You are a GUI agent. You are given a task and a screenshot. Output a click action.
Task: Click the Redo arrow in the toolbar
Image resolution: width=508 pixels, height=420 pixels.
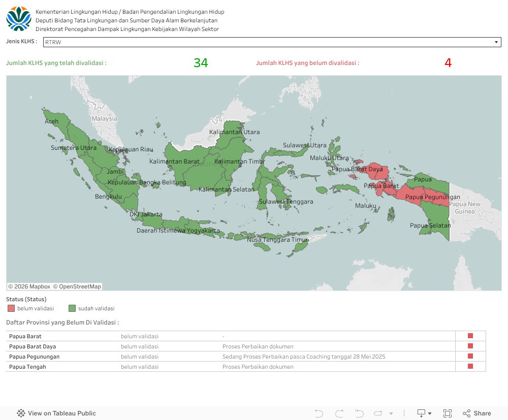click(339, 413)
